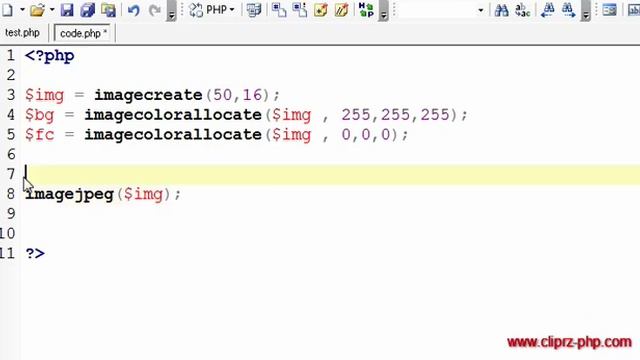Click the Replace ab-to-ac icon
The width and height of the screenshot is (640, 360).
coord(522,10)
